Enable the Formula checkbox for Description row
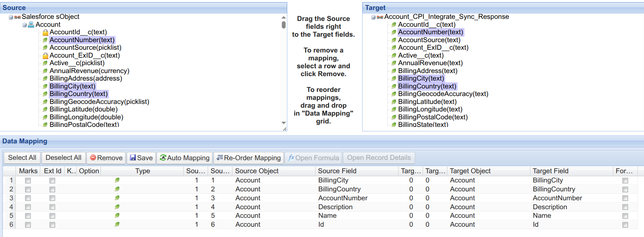The image size is (644, 237). click(625, 207)
